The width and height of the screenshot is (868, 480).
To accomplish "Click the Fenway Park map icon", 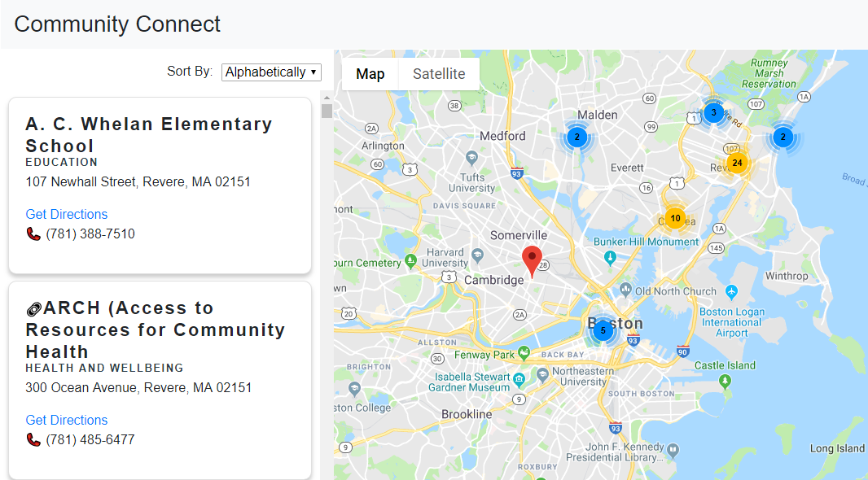I will (x=525, y=353).
